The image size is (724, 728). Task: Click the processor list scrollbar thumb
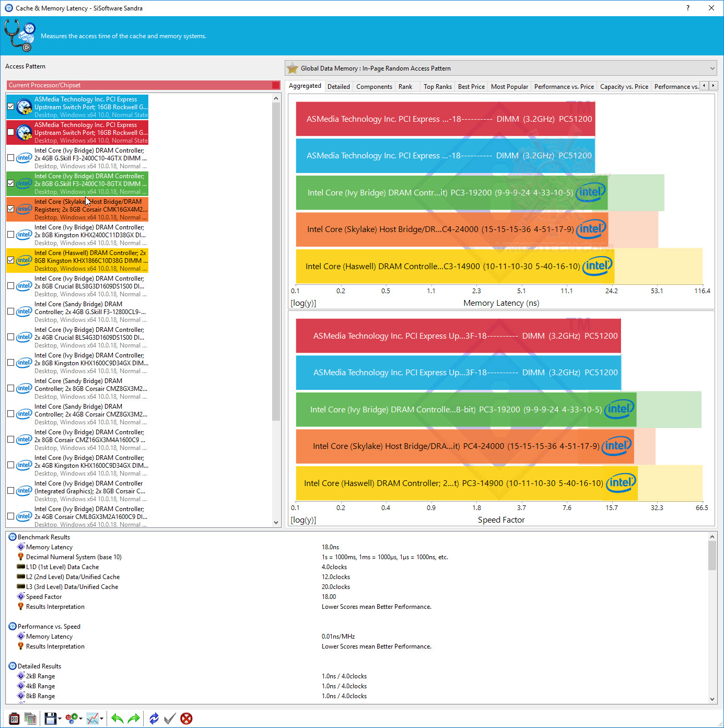pyautogui.click(x=276, y=261)
